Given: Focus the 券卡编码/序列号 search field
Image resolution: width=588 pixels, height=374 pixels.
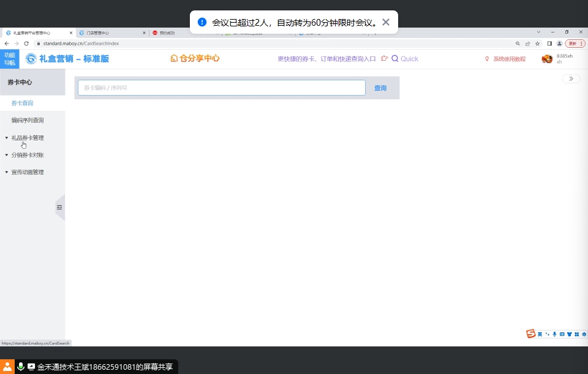Looking at the screenshot, I should pyautogui.click(x=221, y=88).
